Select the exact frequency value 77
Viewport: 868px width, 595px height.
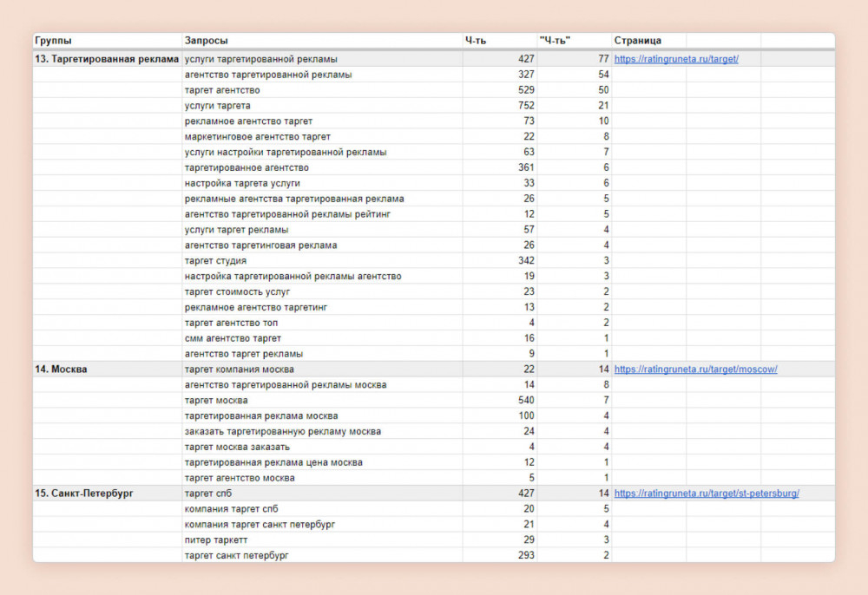pos(602,59)
